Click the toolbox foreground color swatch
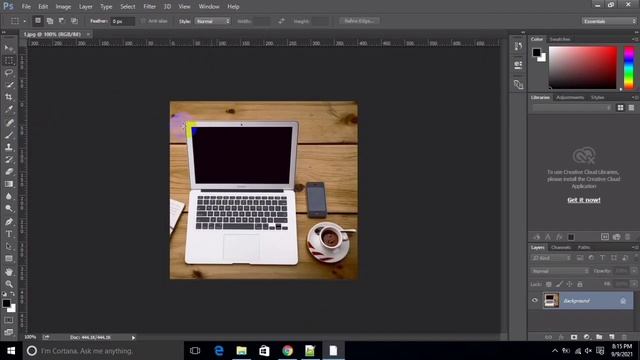 point(6,303)
